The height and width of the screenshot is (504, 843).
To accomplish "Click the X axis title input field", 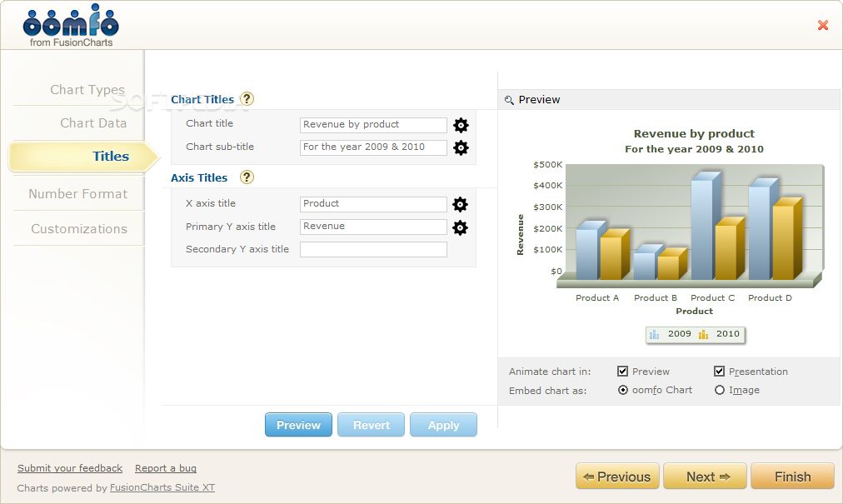I will (373, 204).
